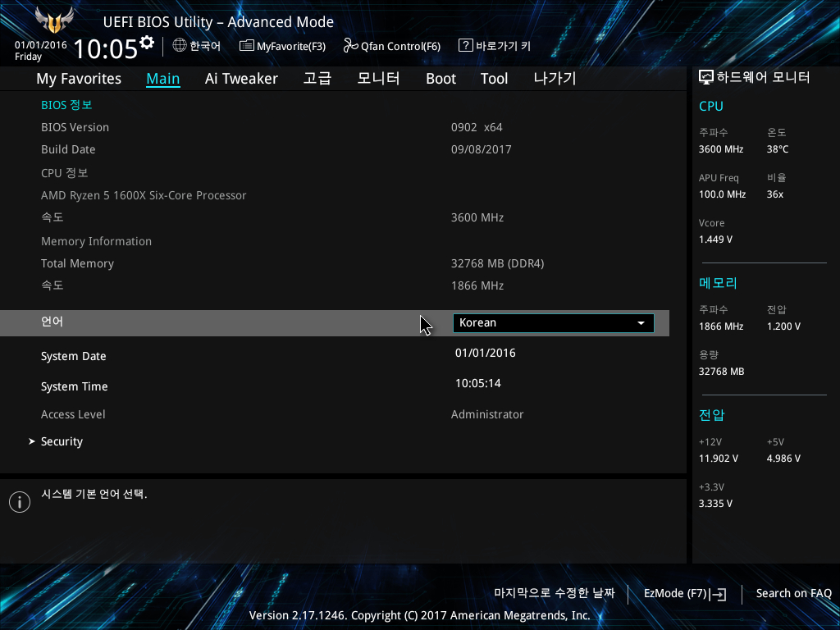
Task: Click the +3.3V reading 3.335 V
Action: [x=715, y=504]
